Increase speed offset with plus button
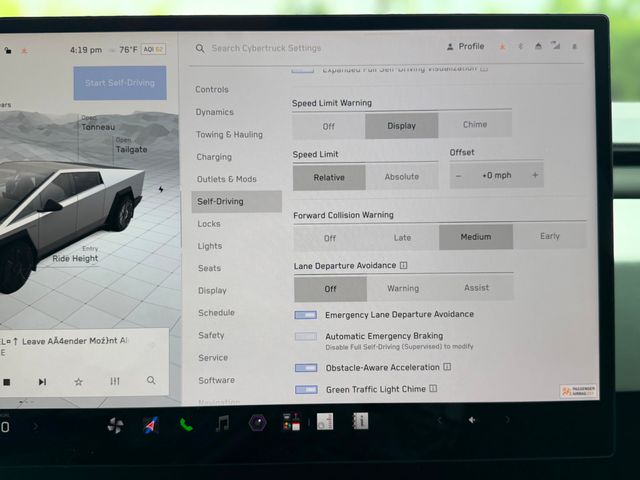Viewport: 640px width, 480px height. [x=535, y=175]
